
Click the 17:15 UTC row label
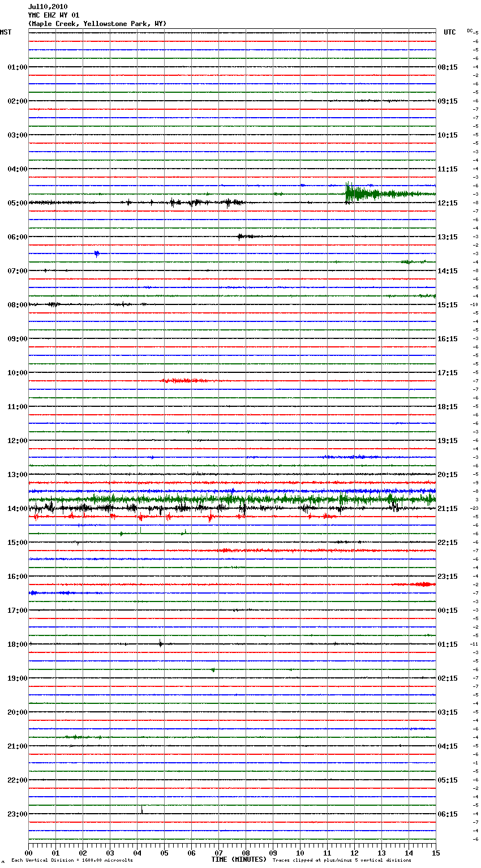pyautogui.click(x=448, y=373)
